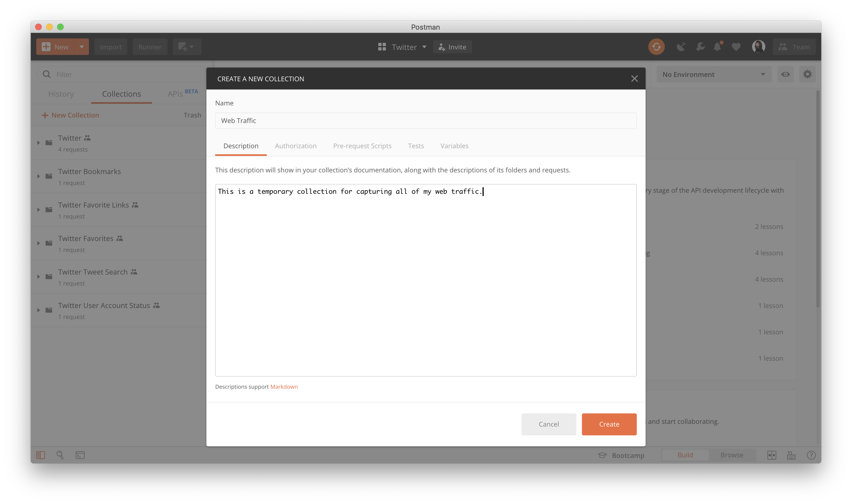Follow the Markdown link
Viewport: 852px width, 504px height.
pos(284,387)
